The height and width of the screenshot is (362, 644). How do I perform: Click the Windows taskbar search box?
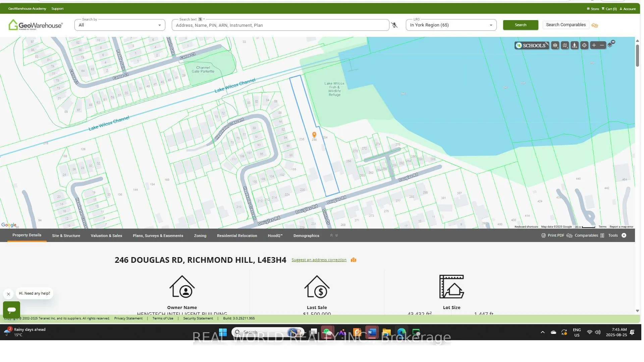tap(268, 333)
